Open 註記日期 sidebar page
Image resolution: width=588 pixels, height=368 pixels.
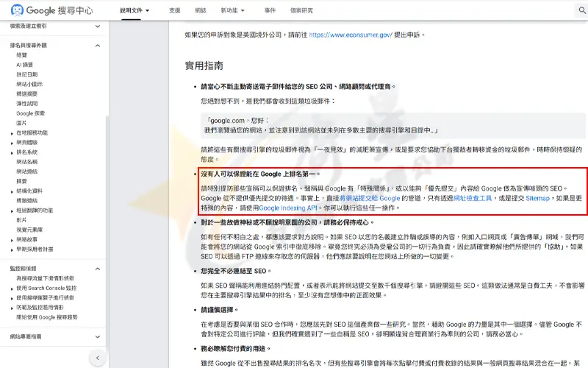(27, 74)
